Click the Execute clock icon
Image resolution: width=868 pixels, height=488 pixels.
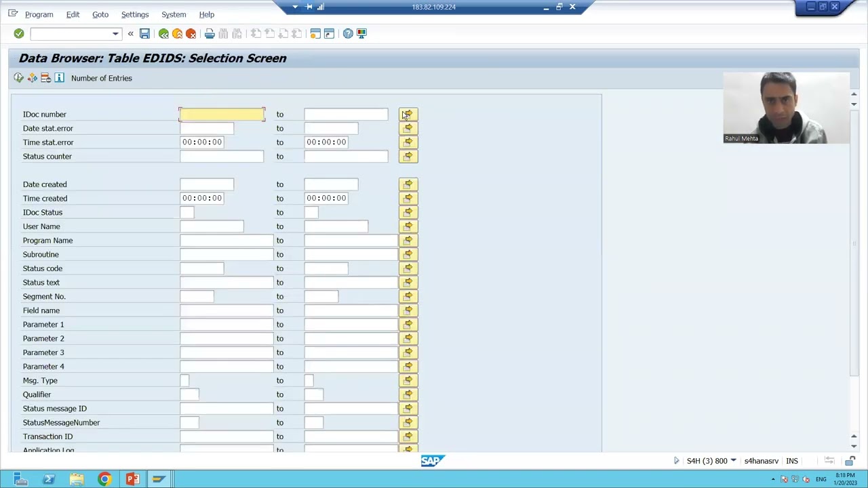pyautogui.click(x=18, y=78)
